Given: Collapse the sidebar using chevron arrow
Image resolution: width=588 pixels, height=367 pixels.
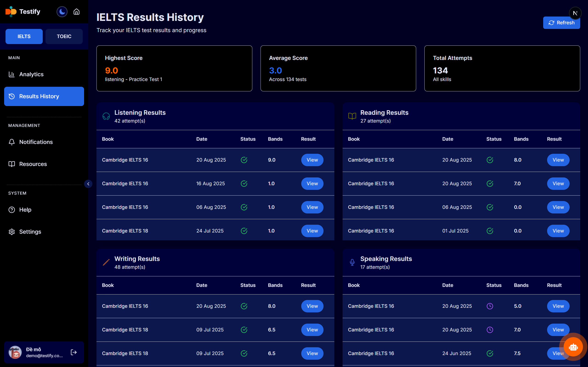Looking at the screenshot, I should (x=88, y=184).
